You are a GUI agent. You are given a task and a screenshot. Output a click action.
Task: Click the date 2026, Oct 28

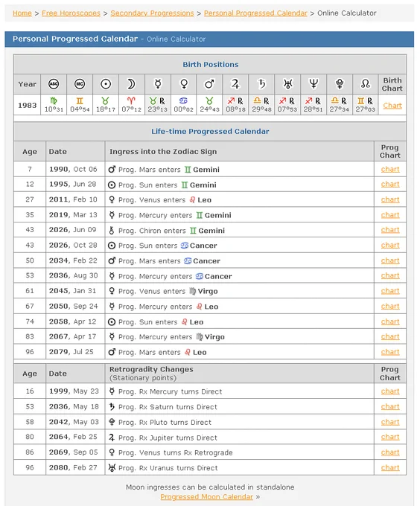[x=73, y=246]
